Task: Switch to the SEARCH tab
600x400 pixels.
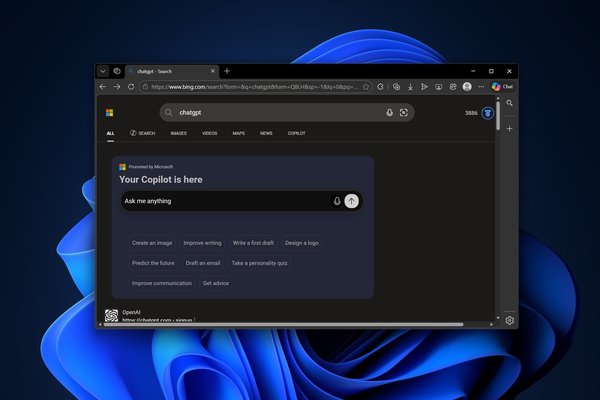Action: tap(143, 133)
